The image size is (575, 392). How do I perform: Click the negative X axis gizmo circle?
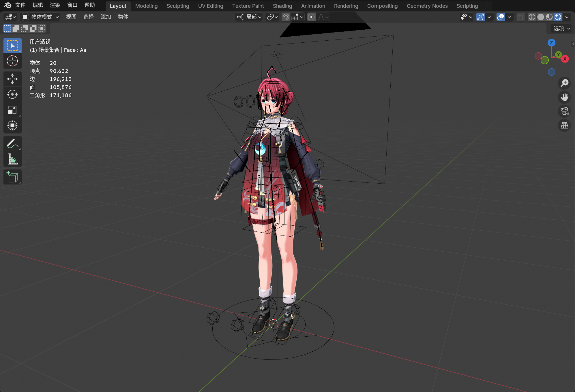point(538,56)
